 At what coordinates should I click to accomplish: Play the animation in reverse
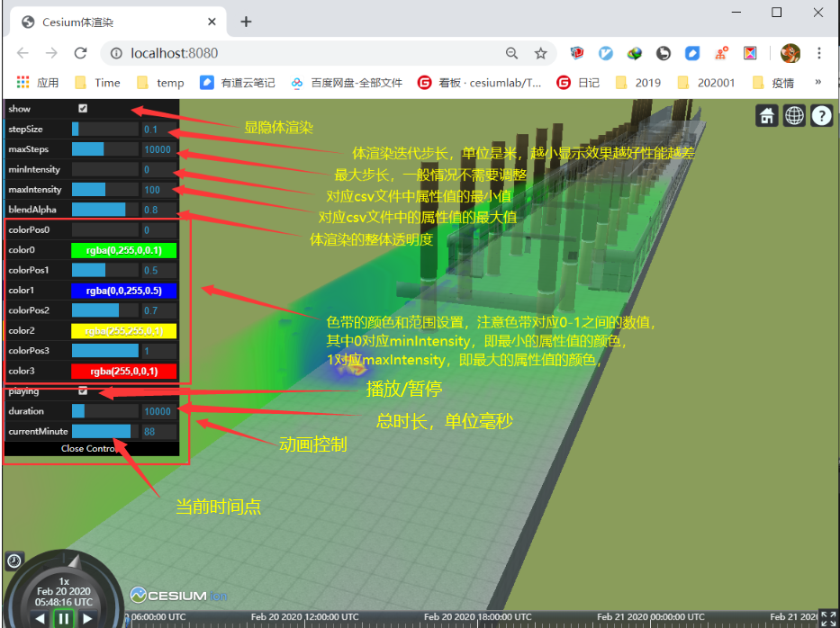pyautogui.click(x=41, y=619)
